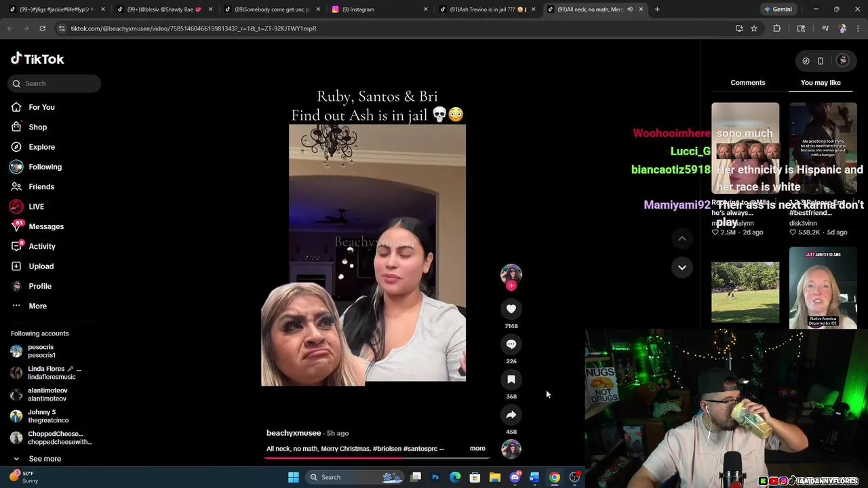Go to the next video with down chevron
Screen dimensions: 868x488
(682, 267)
